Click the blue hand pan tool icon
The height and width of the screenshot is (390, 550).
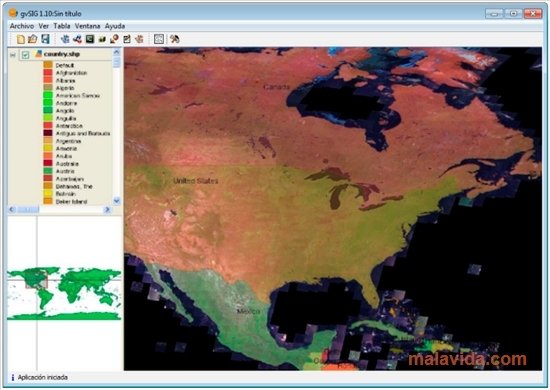point(65,39)
